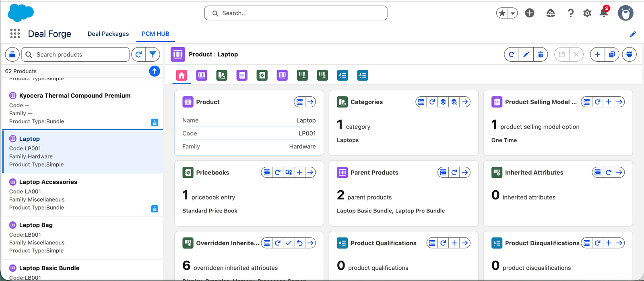This screenshot has height=281, width=644.
Task: Switch to the Deal Packages tab
Action: click(x=108, y=34)
